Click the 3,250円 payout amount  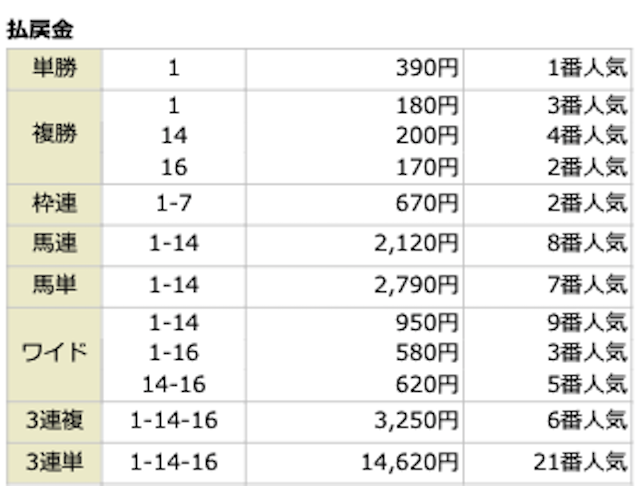tap(416, 421)
